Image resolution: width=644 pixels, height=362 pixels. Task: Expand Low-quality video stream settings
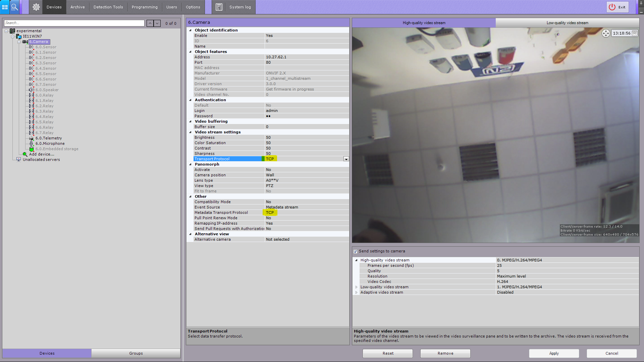coord(356,287)
